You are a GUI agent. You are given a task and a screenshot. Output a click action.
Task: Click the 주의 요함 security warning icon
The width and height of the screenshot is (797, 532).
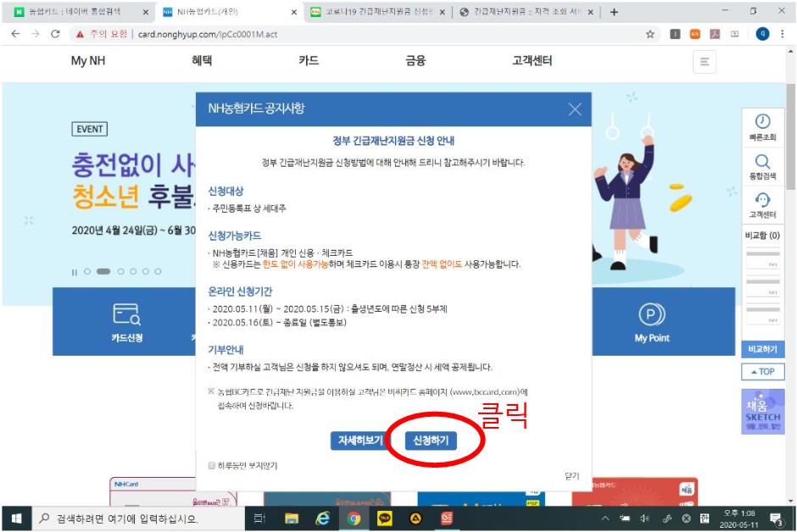80,35
